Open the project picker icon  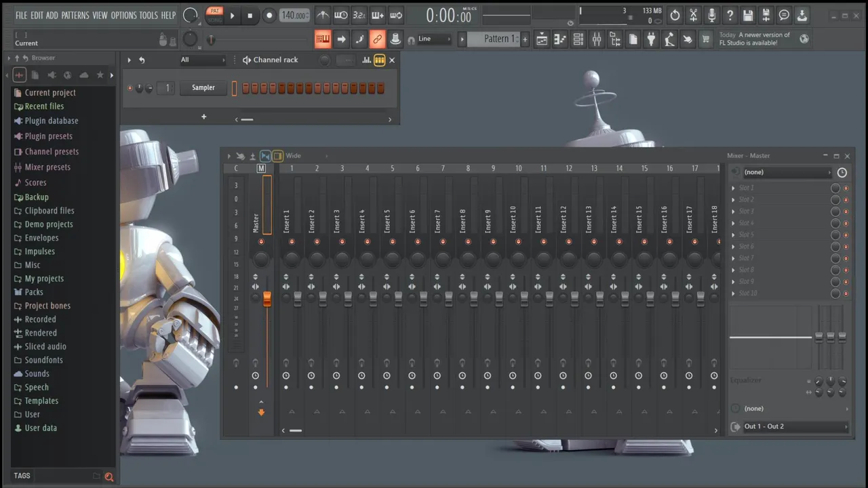click(633, 39)
